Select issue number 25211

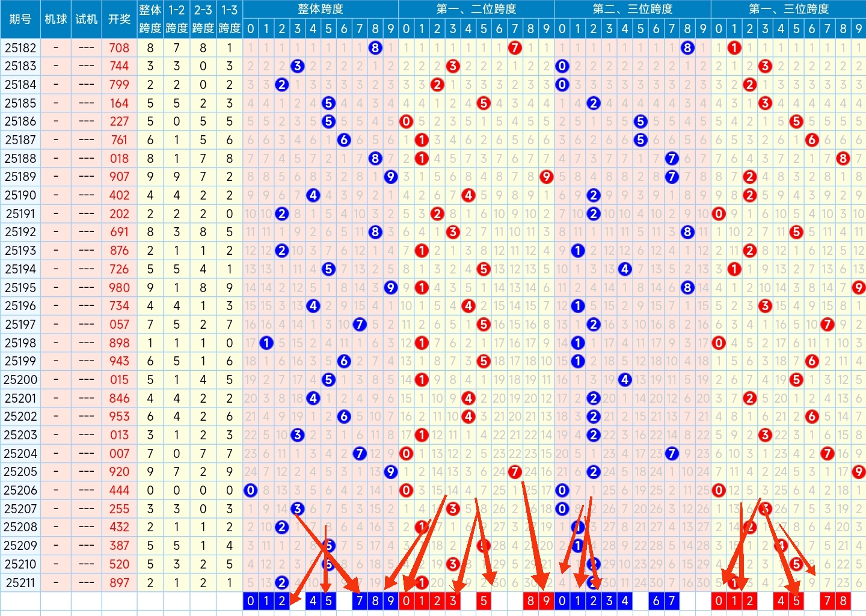pyautogui.click(x=20, y=583)
